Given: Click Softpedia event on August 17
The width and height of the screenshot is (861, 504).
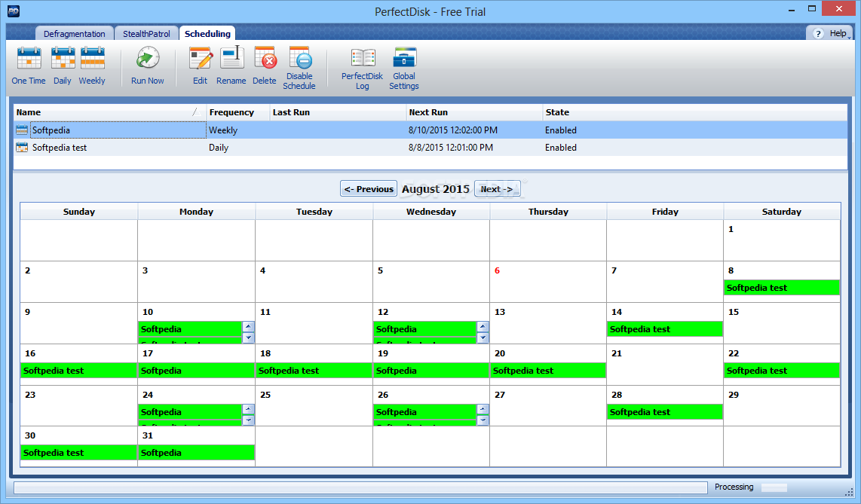Looking at the screenshot, I should [196, 370].
